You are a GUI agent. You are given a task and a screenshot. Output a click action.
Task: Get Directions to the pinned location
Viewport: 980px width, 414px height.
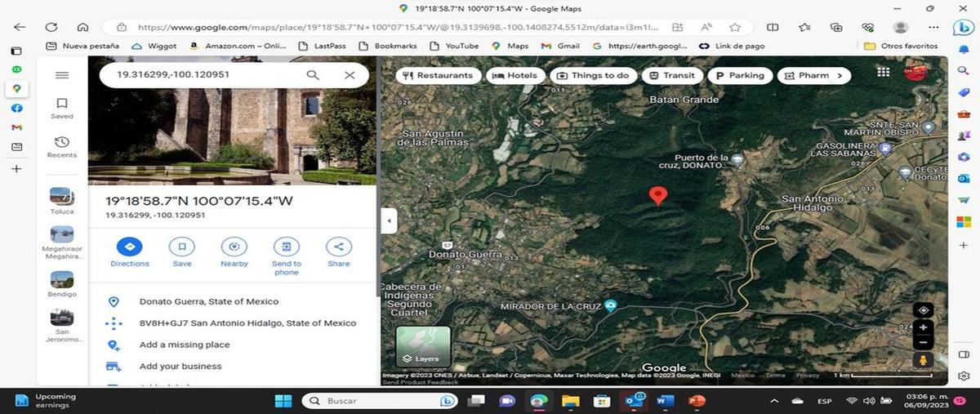(130, 252)
